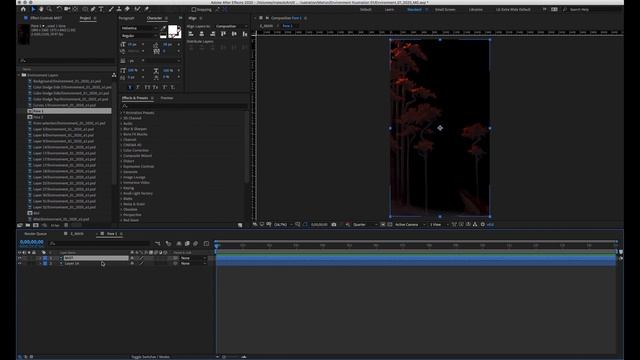Select the Clone Stamp tool

(x=119, y=9)
